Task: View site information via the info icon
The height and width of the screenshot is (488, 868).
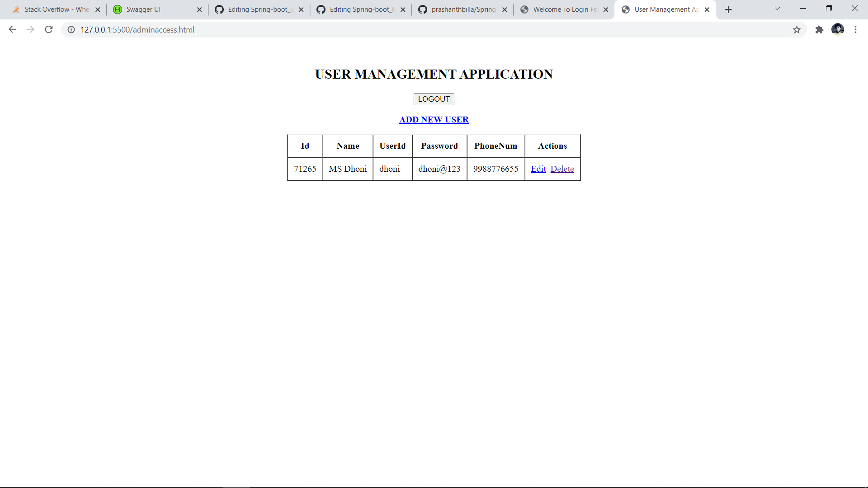Action: (71, 30)
